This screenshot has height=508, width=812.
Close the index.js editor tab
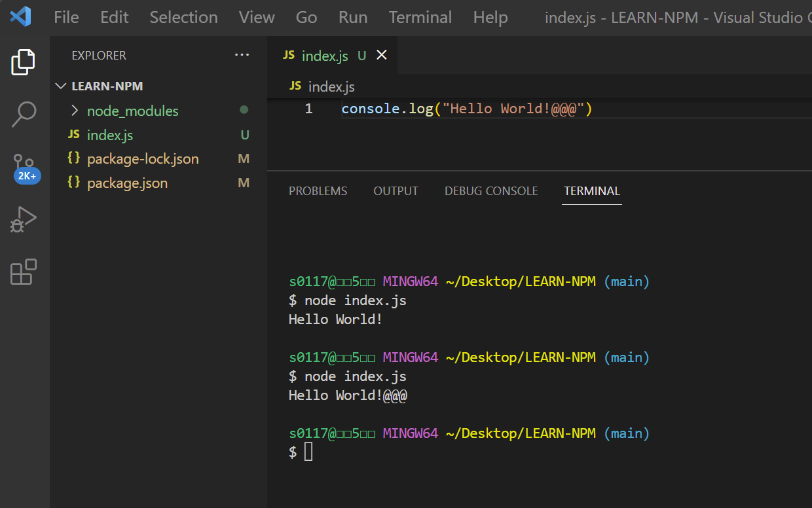pyautogui.click(x=382, y=56)
